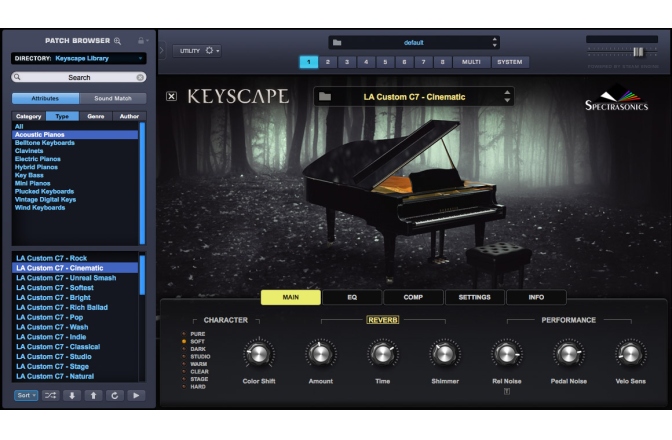Step the LA Custom C7 patch arrows
The image size is (672, 440).
(x=507, y=96)
